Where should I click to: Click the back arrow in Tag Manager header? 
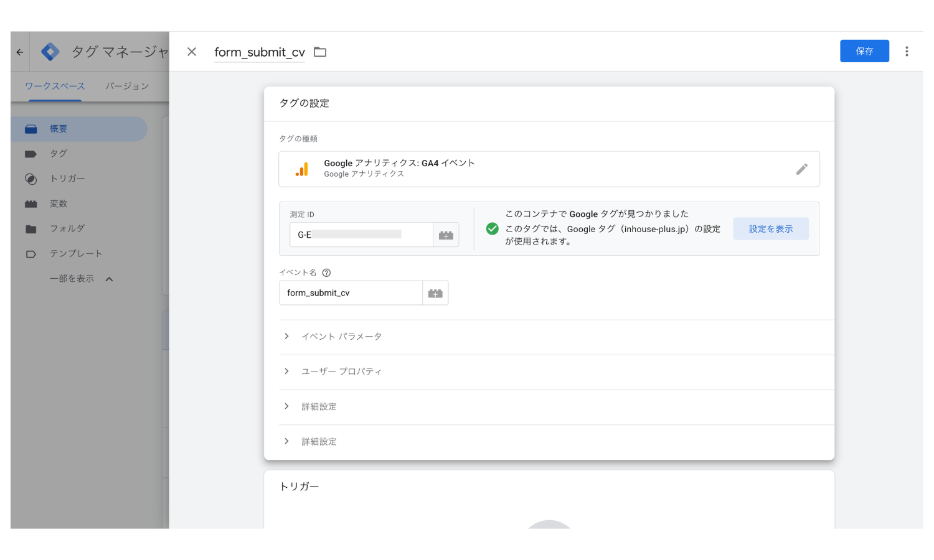tap(20, 52)
